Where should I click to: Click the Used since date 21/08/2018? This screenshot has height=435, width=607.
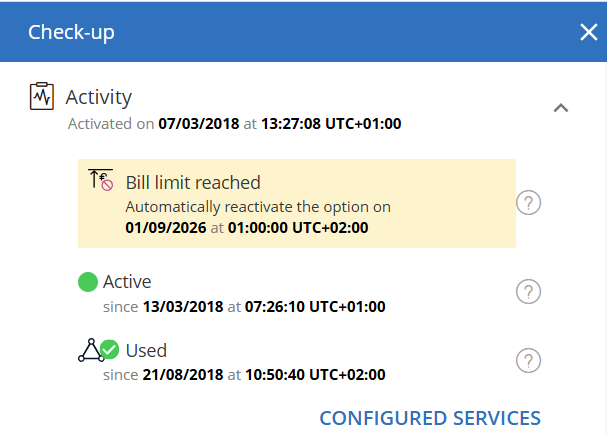[183, 375]
